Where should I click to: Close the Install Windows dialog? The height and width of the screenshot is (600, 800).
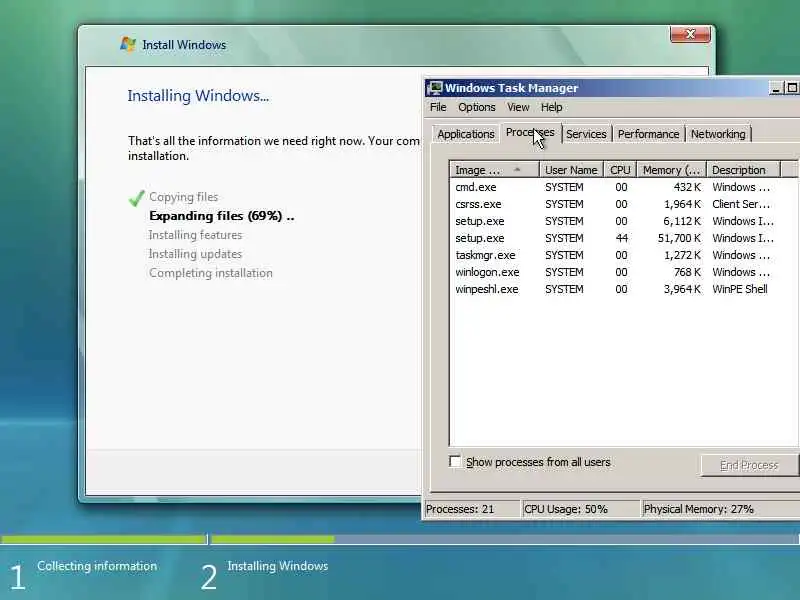690,34
